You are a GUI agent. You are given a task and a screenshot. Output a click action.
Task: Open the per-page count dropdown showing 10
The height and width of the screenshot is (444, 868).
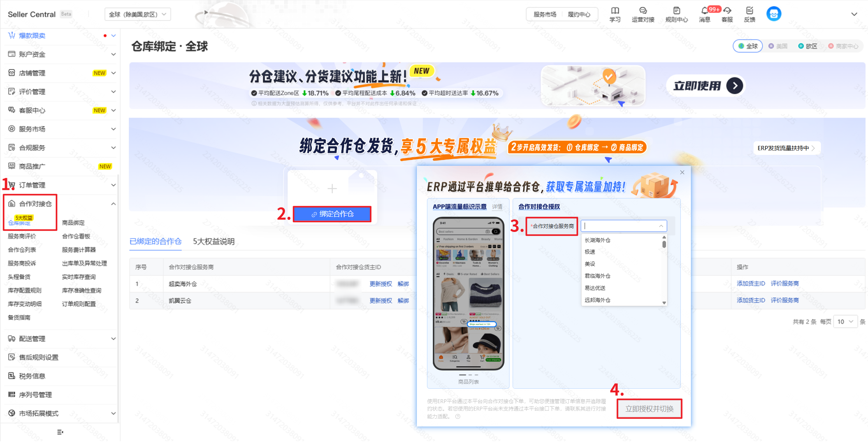845,321
